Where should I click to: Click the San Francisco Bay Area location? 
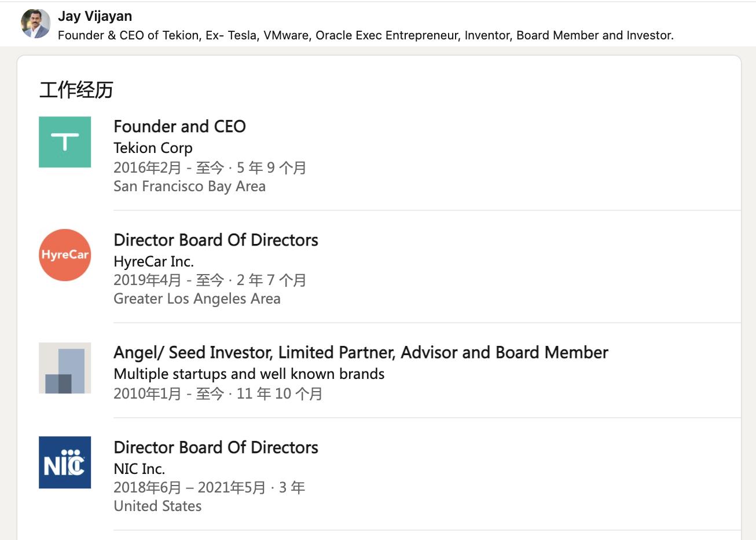pos(189,186)
